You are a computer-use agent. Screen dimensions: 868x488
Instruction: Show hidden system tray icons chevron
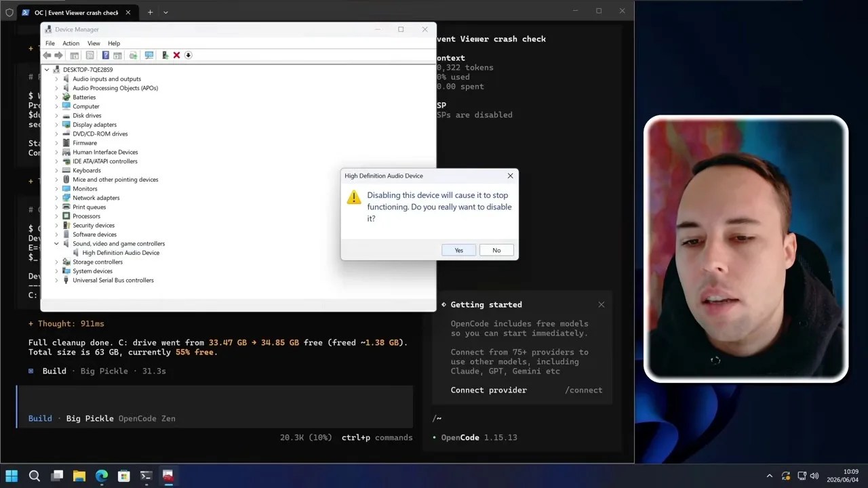click(769, 476)
